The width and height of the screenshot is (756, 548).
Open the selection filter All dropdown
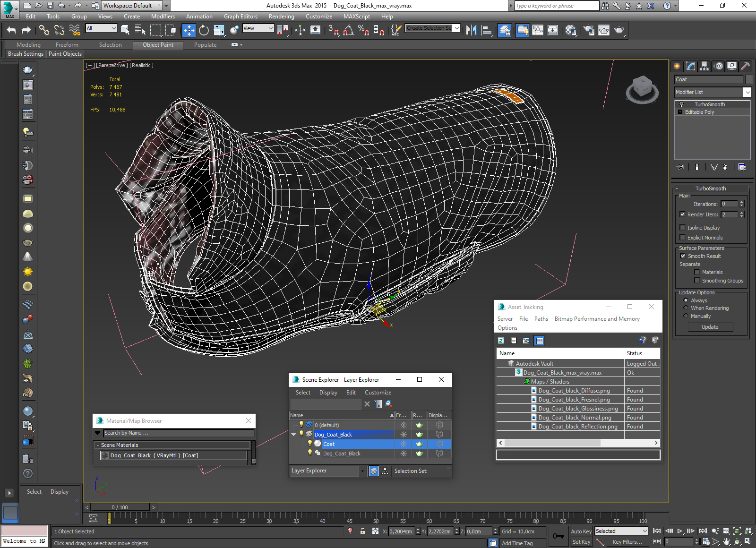(x=101, y=28)
